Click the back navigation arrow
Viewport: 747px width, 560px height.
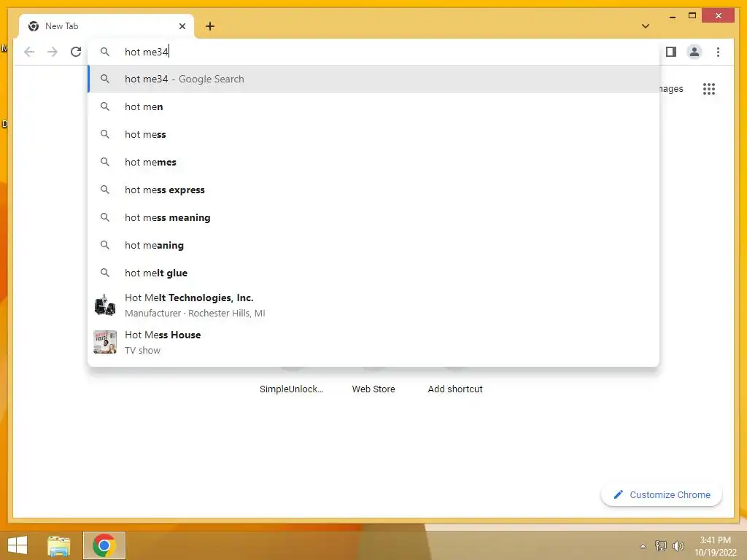[29, 52]
